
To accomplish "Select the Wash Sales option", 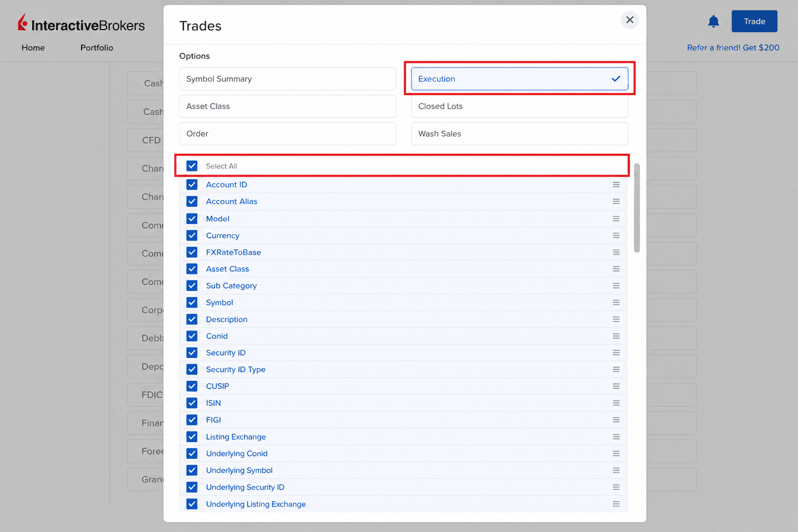I will coord(520,134).
